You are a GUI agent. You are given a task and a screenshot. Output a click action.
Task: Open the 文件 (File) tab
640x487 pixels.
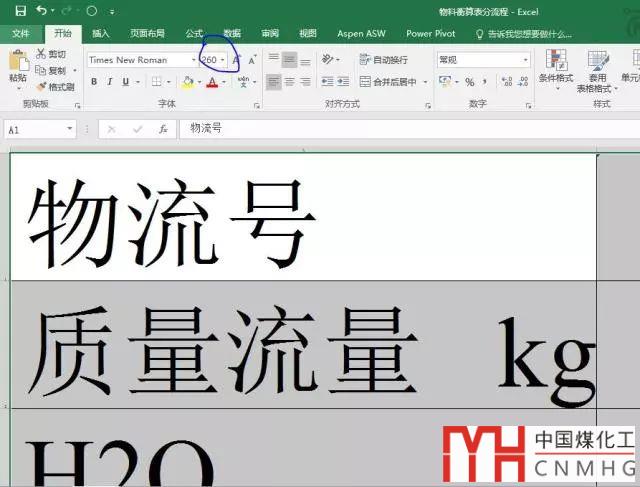click(x=21, y=33)
